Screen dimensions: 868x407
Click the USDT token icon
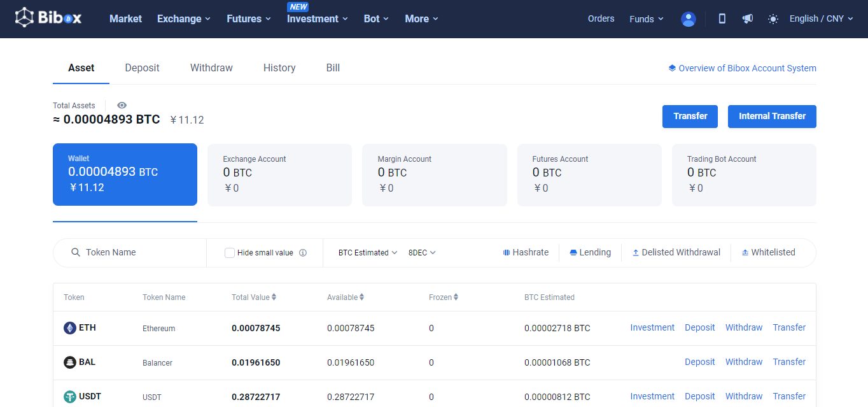pyautogui.click(x=70, y=397)
